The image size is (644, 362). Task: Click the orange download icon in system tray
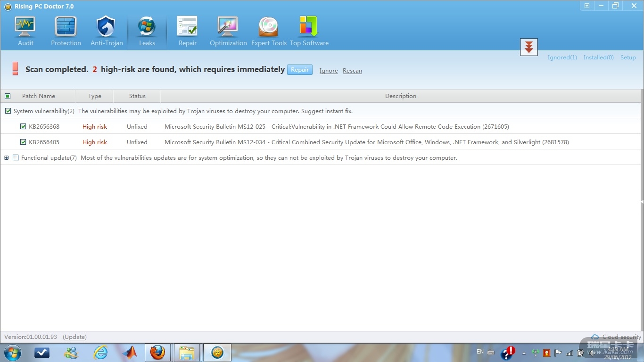[547, 353]
